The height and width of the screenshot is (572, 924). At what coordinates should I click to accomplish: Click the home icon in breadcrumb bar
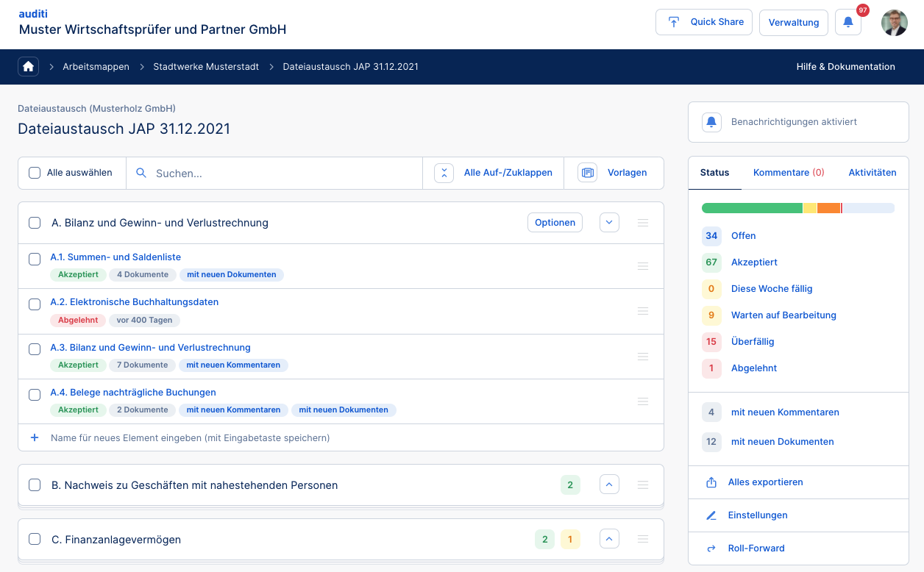coord(29,67)
